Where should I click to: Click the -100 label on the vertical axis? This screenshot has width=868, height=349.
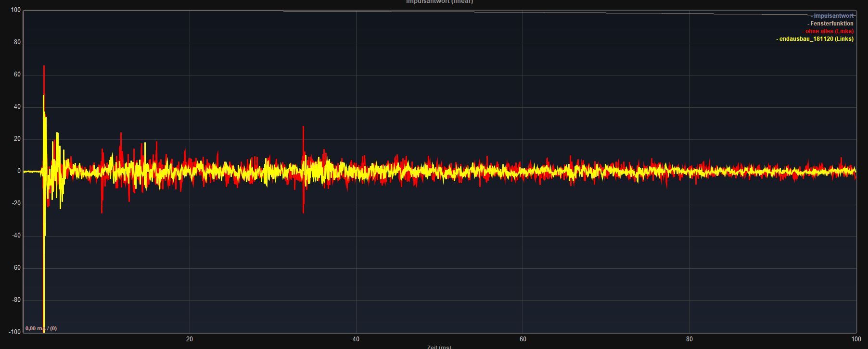pos(14,332)
